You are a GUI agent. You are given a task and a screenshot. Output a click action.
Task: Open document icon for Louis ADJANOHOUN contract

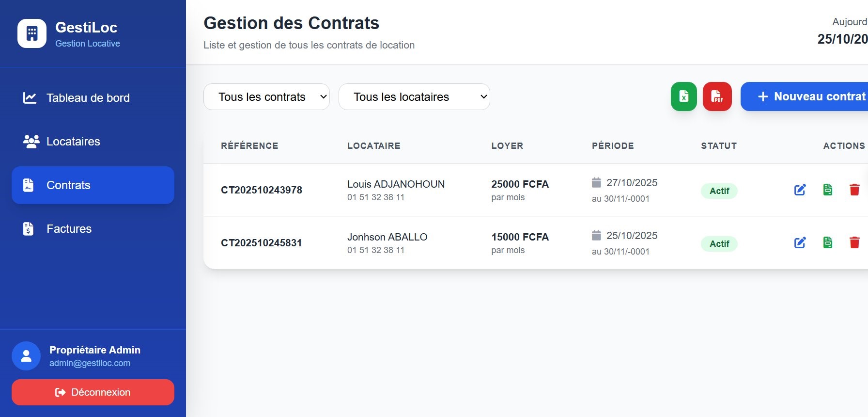pos(828,190)
